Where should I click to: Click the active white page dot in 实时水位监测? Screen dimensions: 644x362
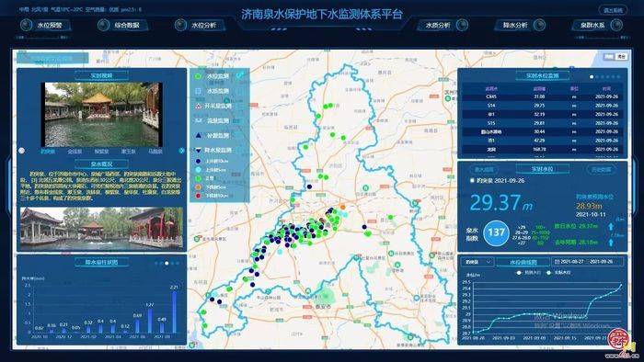592,76
